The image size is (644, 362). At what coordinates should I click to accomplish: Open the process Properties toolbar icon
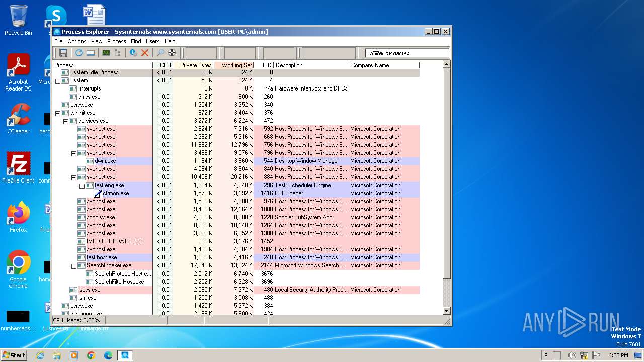[x=133, y=53]
